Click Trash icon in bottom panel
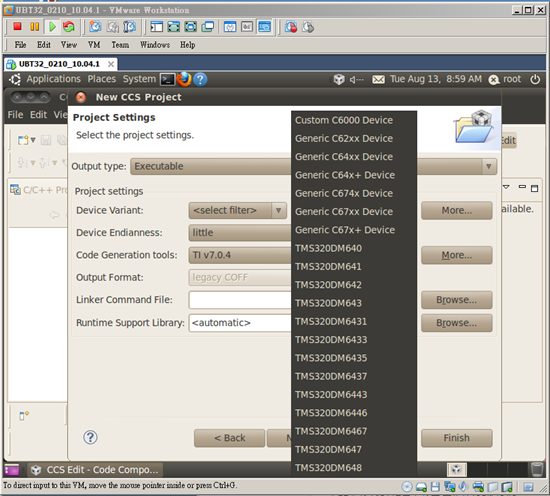 pyautogui.click(x=537, y=469)
